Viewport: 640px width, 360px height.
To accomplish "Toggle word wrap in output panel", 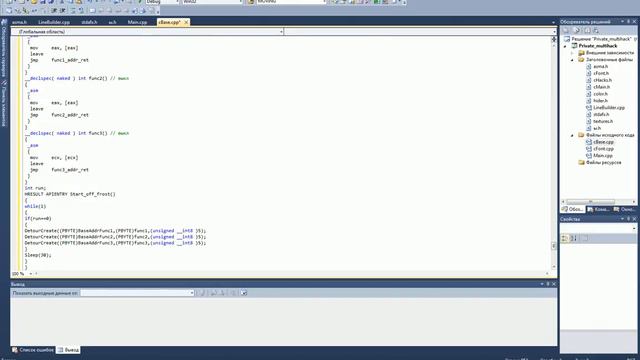I will coord(244,293).
